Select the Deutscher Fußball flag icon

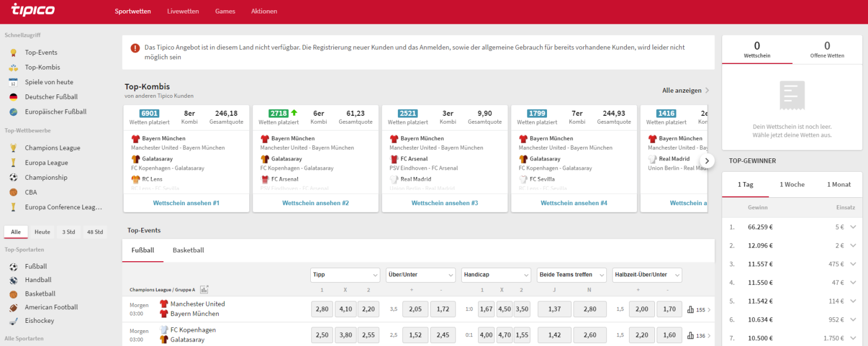tap(13, 97)
